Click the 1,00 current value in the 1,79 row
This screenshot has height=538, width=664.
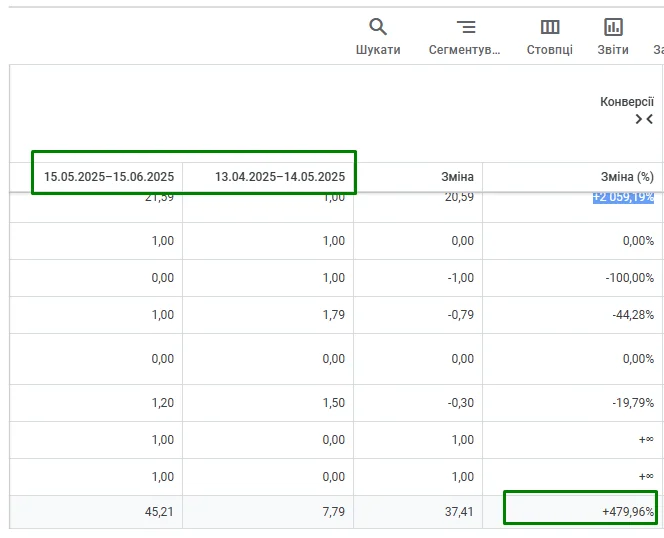pos(163,315)
